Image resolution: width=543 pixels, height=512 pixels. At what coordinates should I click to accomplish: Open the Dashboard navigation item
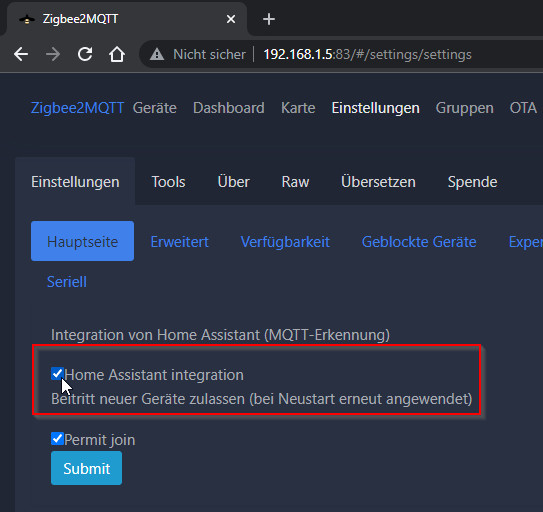point(229,108)
